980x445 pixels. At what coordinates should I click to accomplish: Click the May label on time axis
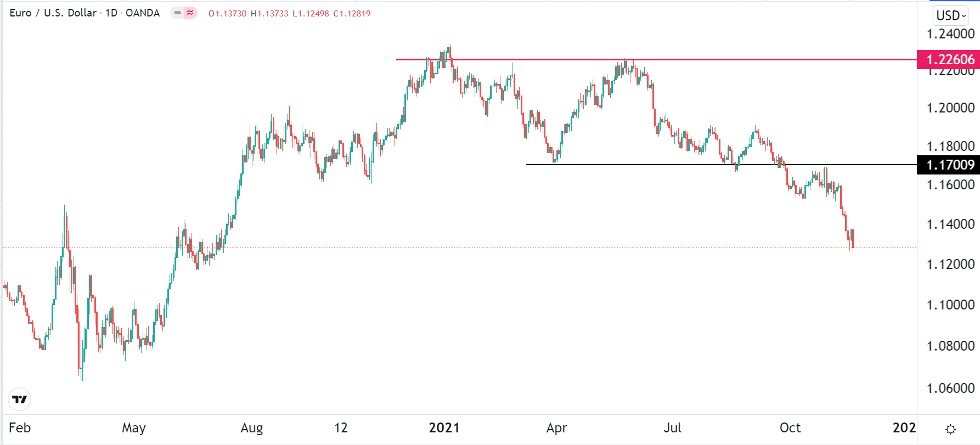point(134,428)
